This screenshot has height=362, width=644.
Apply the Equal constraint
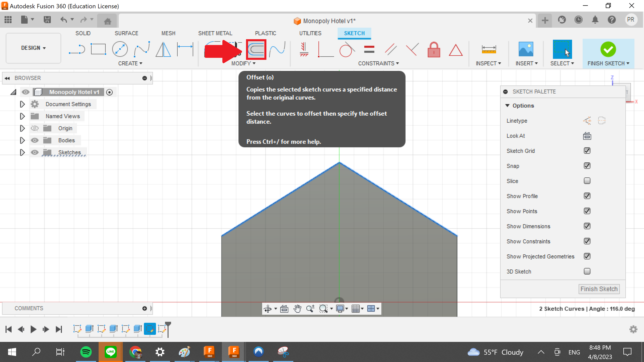pyautogui.click(x=370, y=49)
